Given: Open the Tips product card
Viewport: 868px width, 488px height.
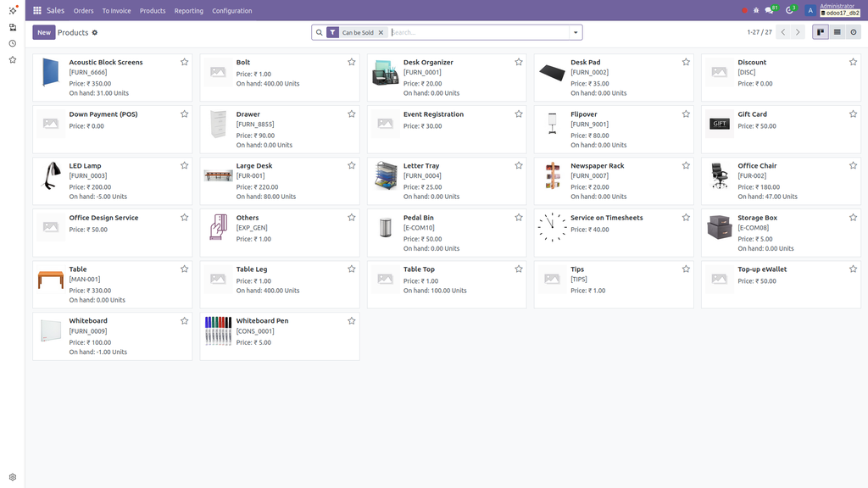Looking at the screenshot, I should pos(614,285).
